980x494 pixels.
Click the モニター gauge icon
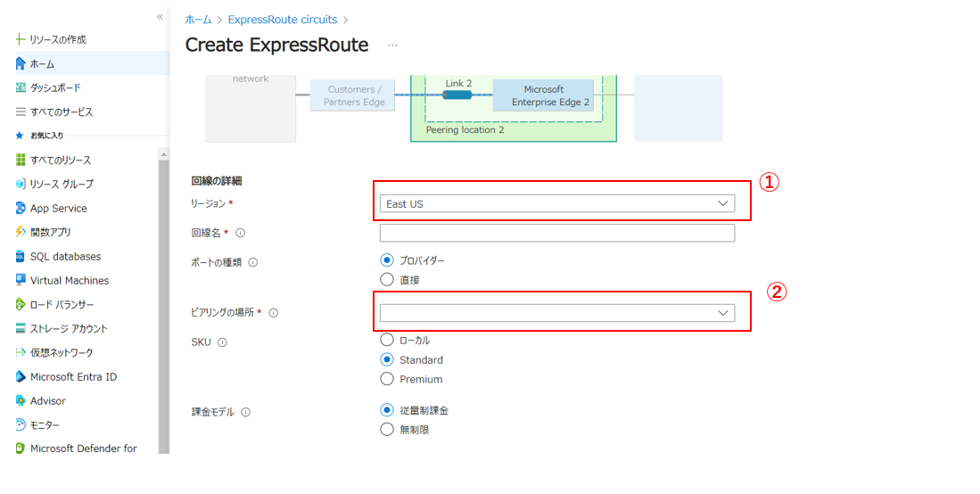pos(21,424)
